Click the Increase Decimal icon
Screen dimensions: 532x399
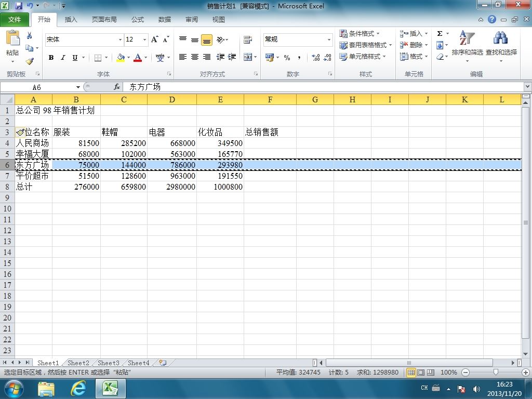315,57
